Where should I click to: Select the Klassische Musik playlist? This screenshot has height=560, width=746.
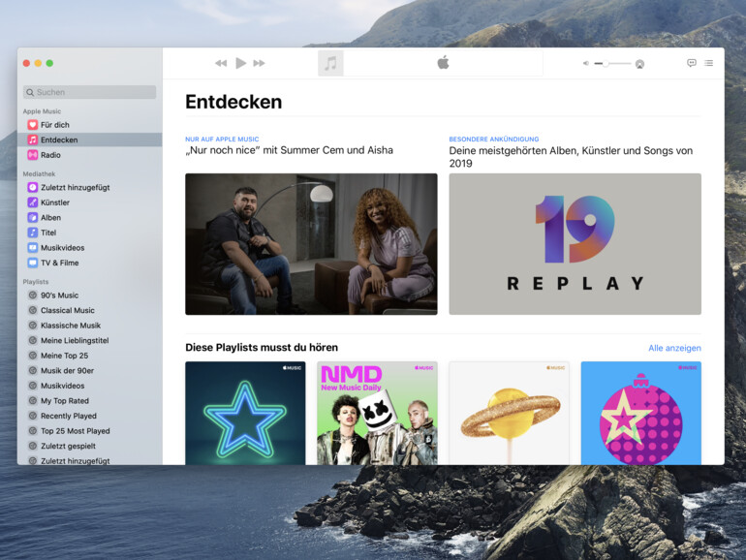(x=90, y=326)
